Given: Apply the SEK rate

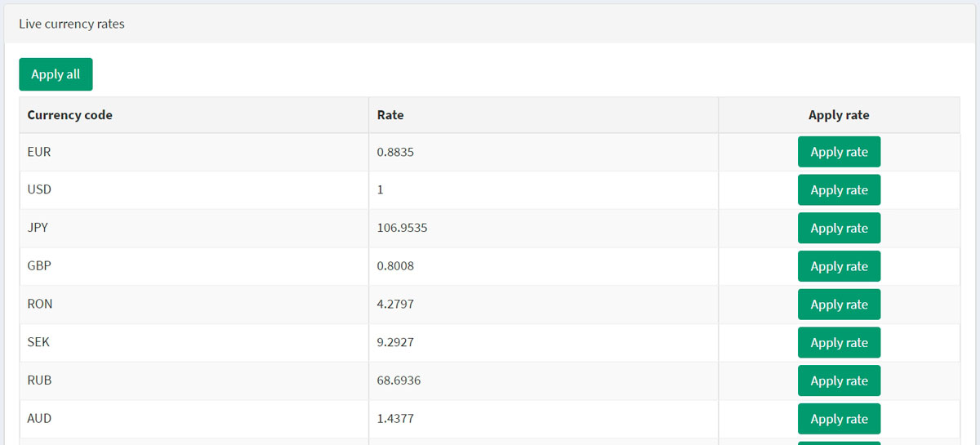Looking at the screenshot, I should (839, 343).
